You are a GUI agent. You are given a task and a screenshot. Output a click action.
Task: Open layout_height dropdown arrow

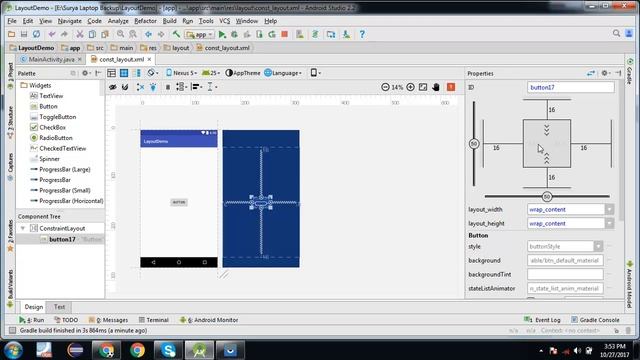click(x=609, y=224)
